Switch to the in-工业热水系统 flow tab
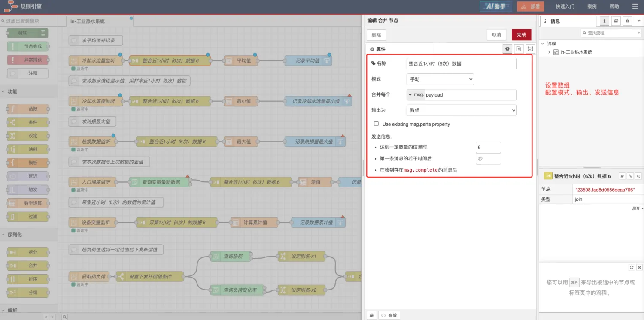Image resolution: width=644 pixels, height=320 pixels. click(88, 21)
